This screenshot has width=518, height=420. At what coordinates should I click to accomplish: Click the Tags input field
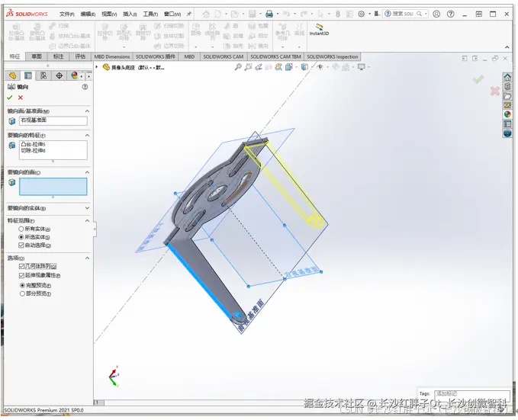472,394
